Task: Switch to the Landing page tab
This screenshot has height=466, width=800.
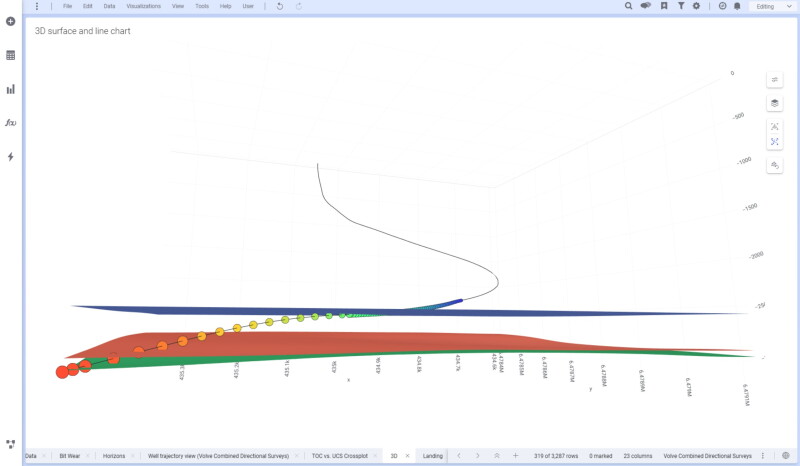Action: 433,456
